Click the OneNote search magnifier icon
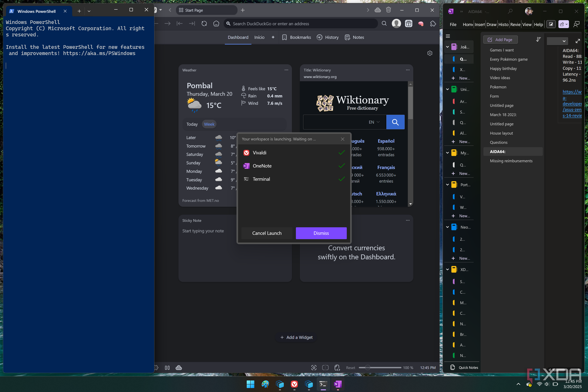Image resolution: width=588 pixels, height=392 pixels. 510,11
